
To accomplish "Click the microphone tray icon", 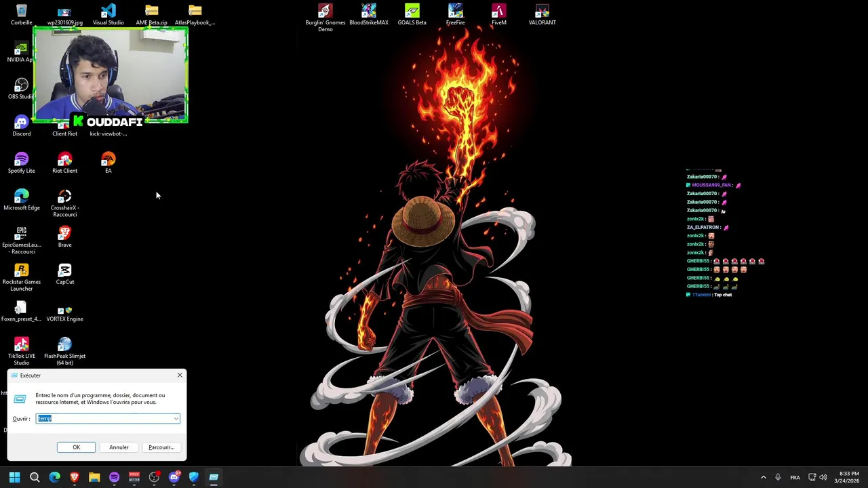I will pyautogui.click(x=778, y=477).
